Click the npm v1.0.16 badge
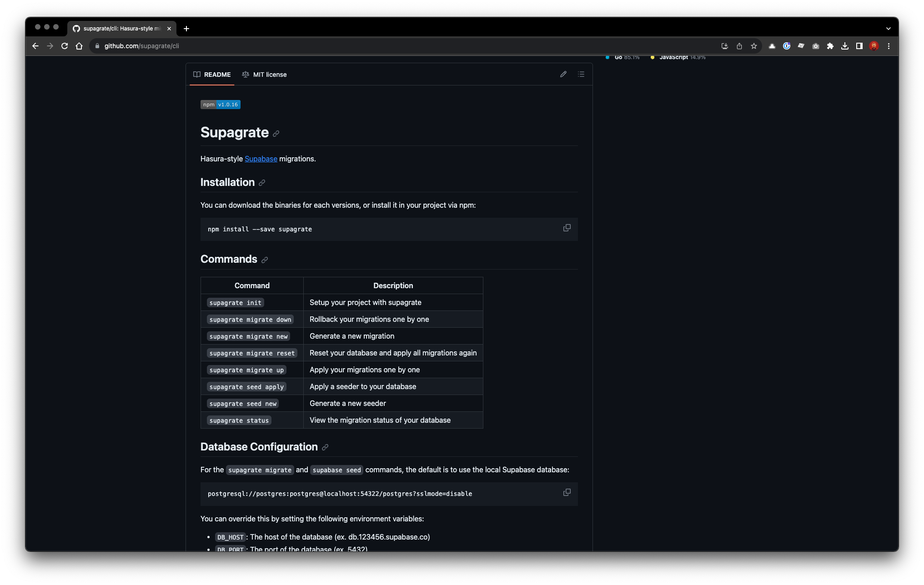 point(221,105)
